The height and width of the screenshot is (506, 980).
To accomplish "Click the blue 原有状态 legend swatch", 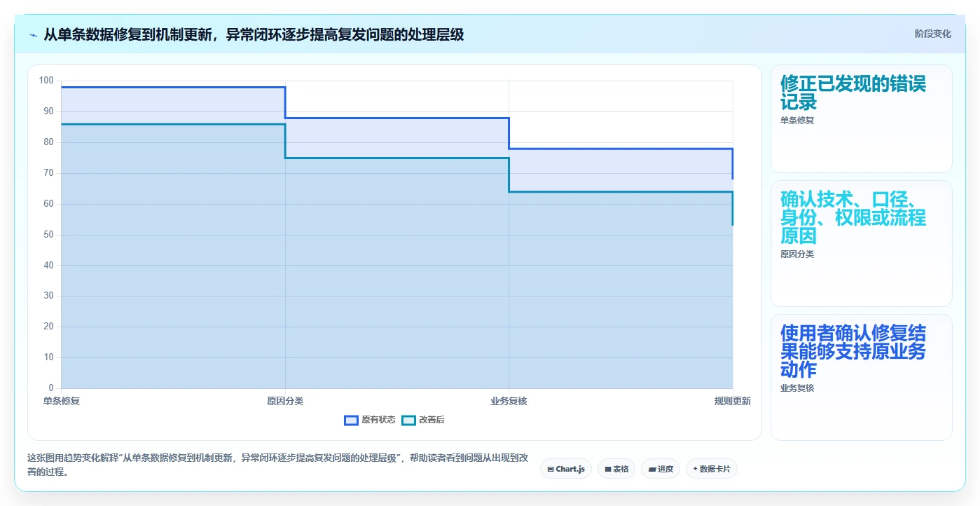I will click(x=351, y=420).
